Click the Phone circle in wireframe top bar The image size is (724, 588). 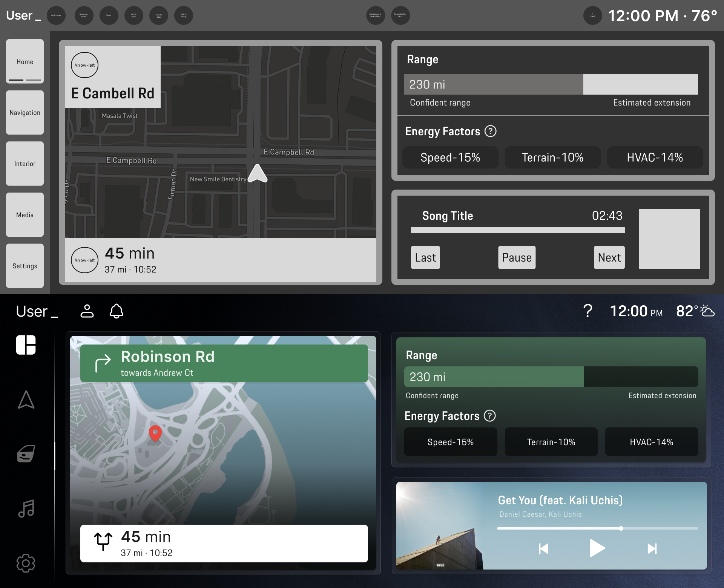tap(109, 15)
